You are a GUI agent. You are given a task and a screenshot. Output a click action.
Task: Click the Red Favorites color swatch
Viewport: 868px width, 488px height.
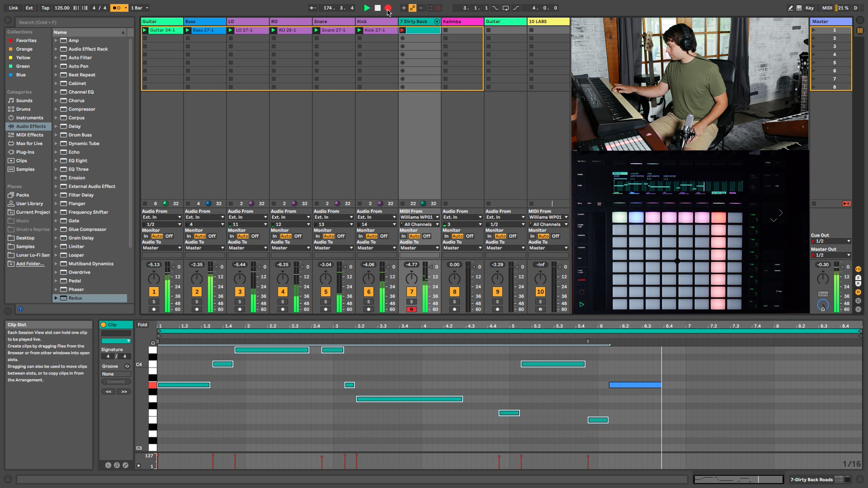[x=10, y=40]
